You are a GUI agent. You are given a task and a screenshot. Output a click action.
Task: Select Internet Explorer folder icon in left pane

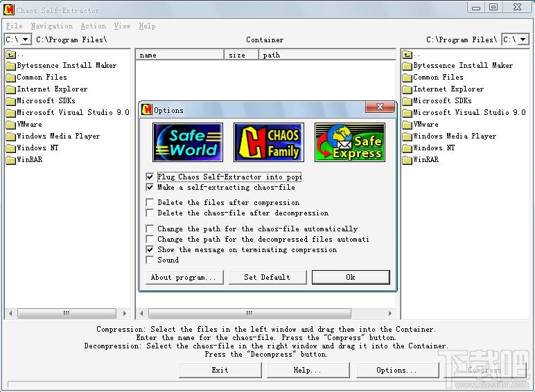click(x=11, y=89)
